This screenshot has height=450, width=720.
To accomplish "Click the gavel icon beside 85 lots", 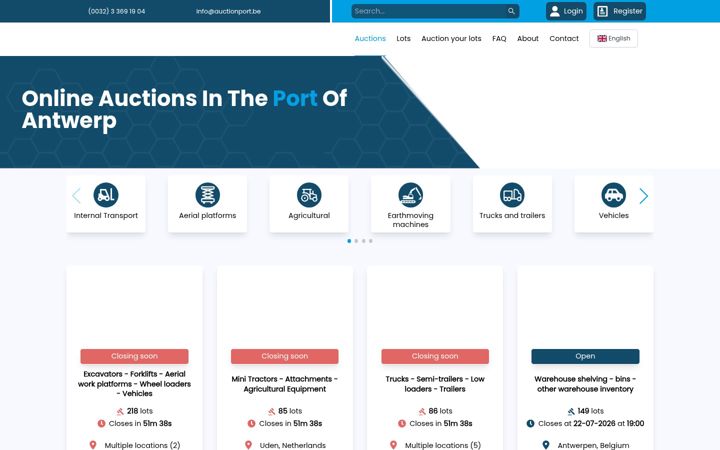I will tap(271, 411).
